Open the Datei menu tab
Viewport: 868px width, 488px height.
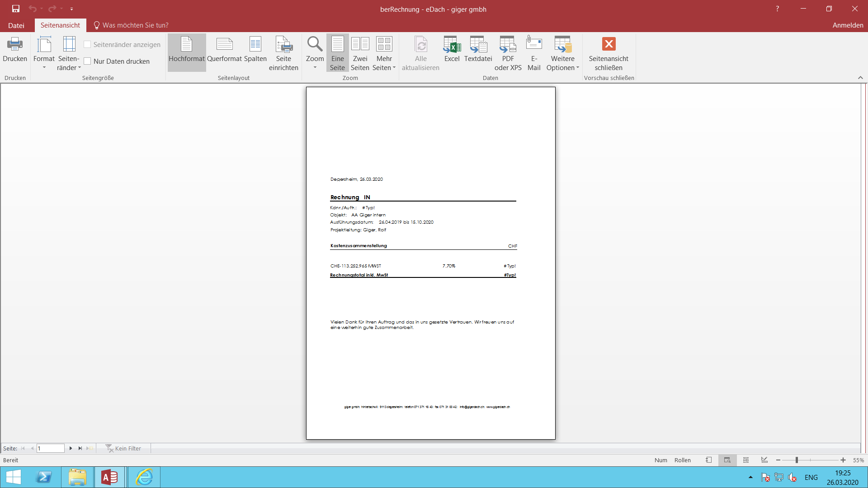tap(16, 25)
